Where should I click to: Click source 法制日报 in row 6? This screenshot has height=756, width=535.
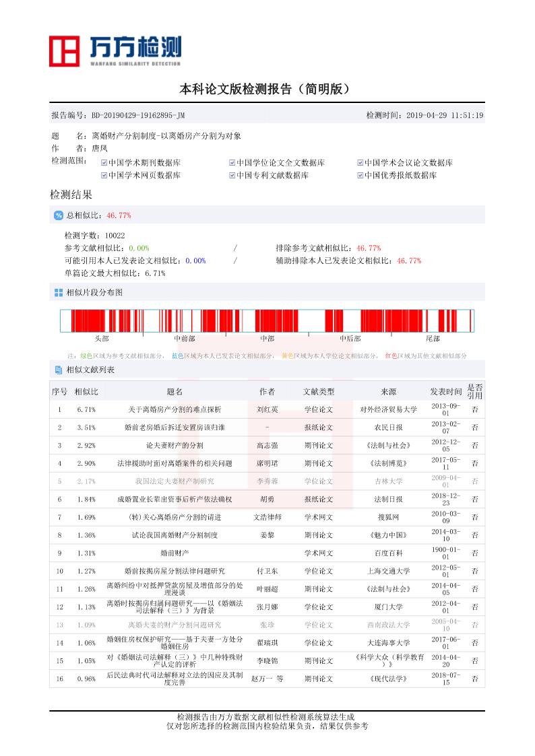(x=388, y=500)
